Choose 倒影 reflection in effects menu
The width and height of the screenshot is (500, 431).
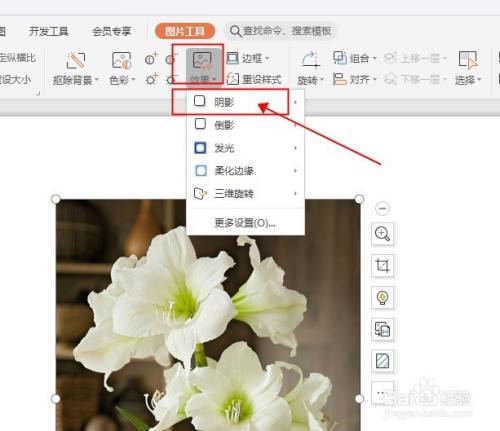click(x=245, y=125)
